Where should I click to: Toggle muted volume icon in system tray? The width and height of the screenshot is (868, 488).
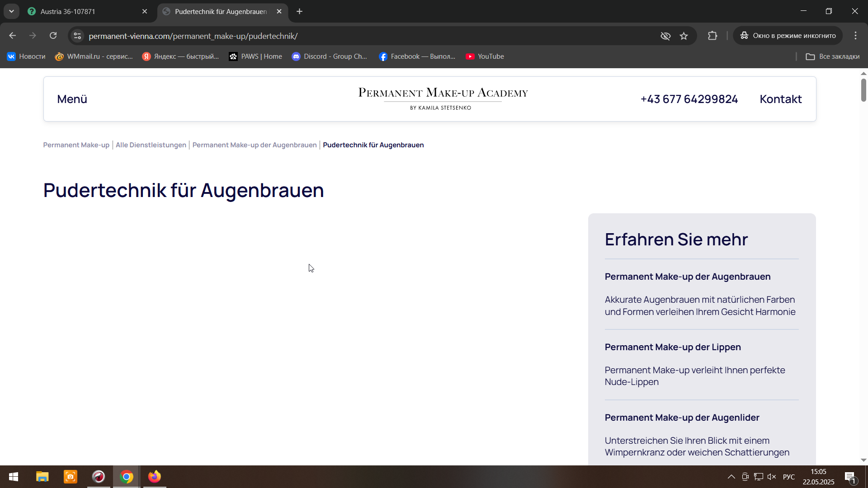point(772,477)
